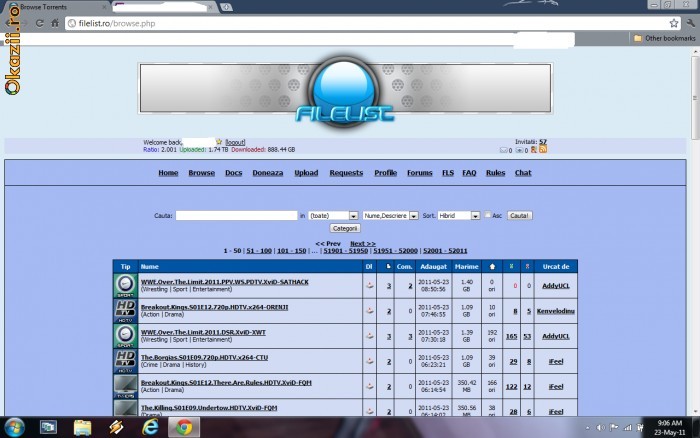Go to the Next >> results page
Viewport: 700px width, 438px height.
tap(363, 243)
